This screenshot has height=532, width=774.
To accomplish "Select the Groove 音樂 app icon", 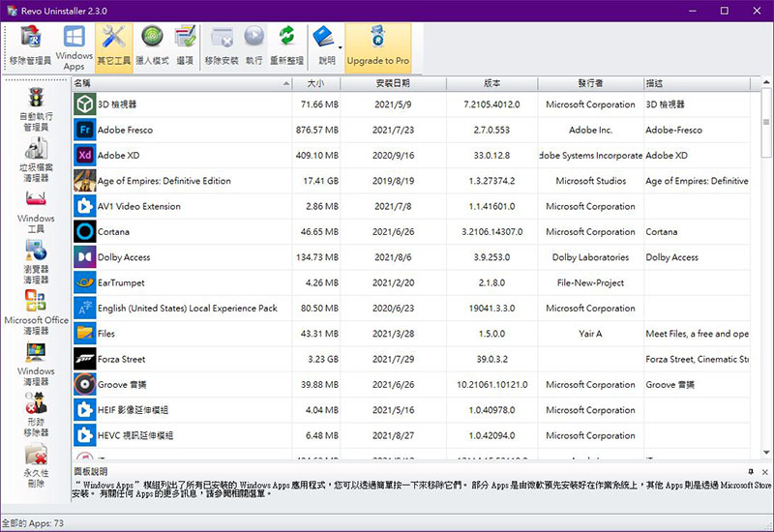I will click(x=85, y=384).
